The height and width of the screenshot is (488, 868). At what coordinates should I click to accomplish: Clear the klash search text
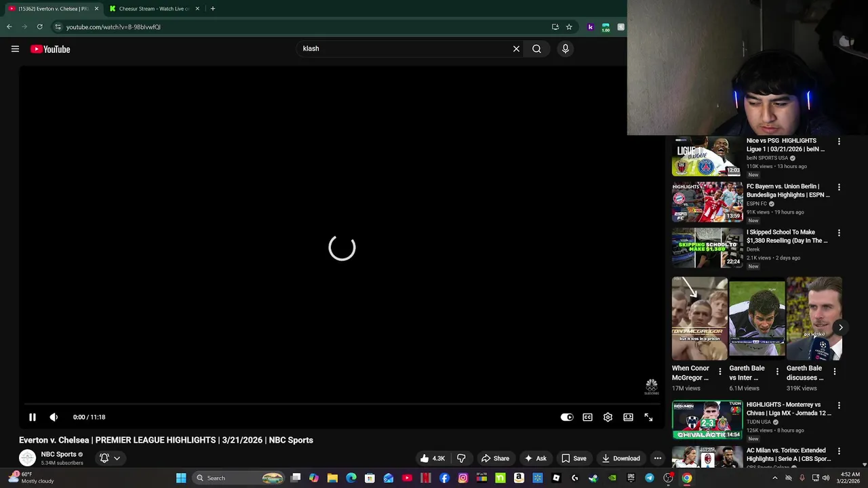tap(516, 49)
